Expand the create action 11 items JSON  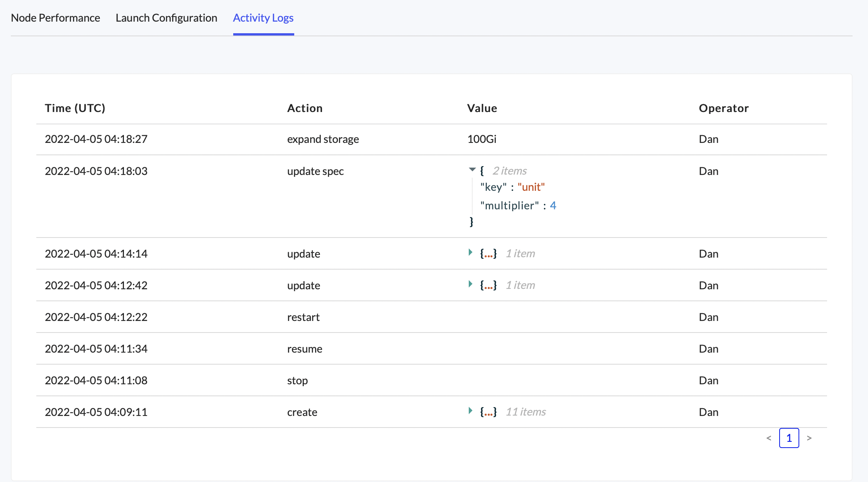(470, 411)
